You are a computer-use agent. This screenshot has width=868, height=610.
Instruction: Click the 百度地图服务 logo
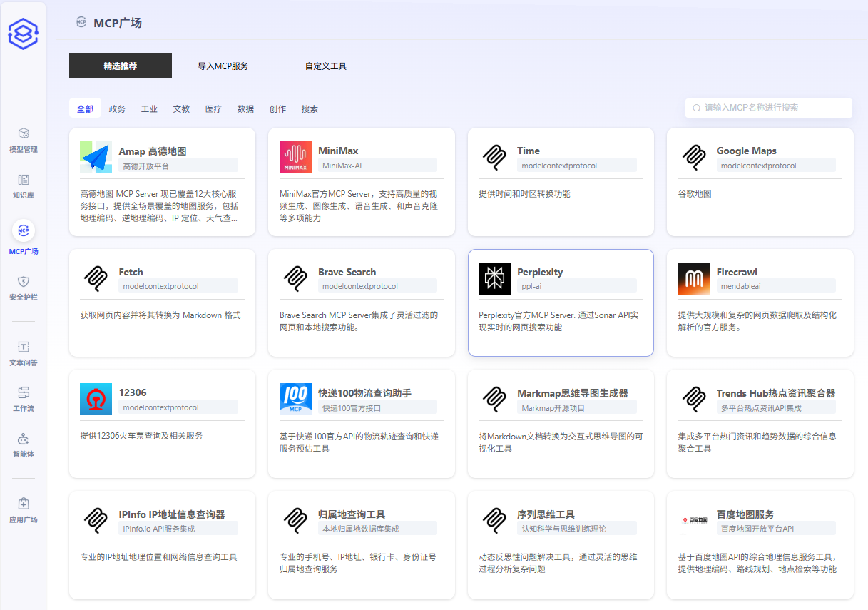694,521
